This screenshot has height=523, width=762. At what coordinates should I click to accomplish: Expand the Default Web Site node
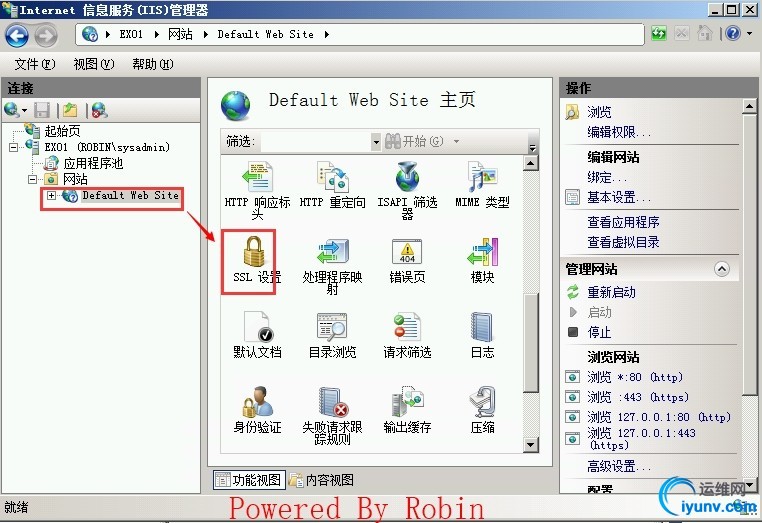[52, 195]
